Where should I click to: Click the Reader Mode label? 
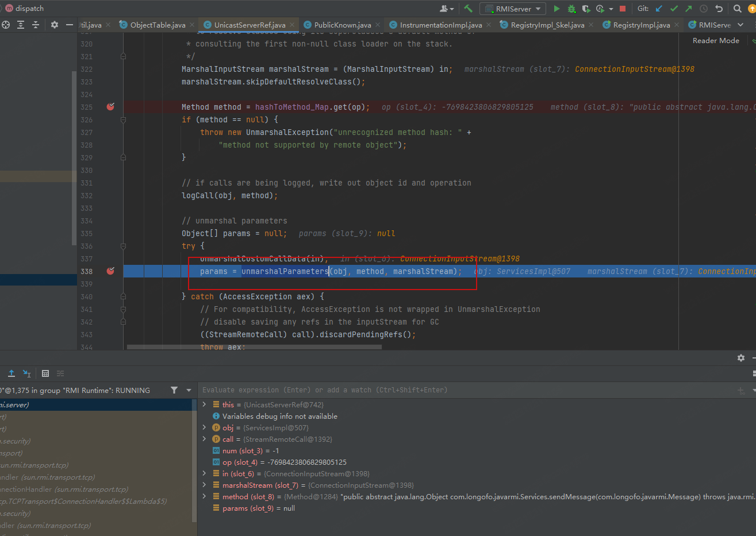(x=716, y=41)
